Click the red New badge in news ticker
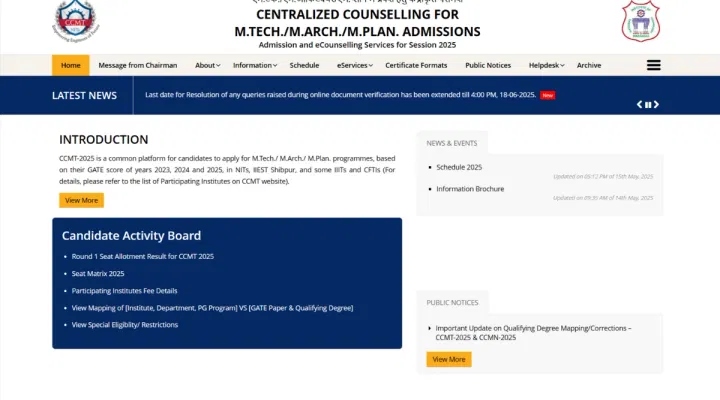The height and width of the screenshot is (400, 720). (547, 95)
